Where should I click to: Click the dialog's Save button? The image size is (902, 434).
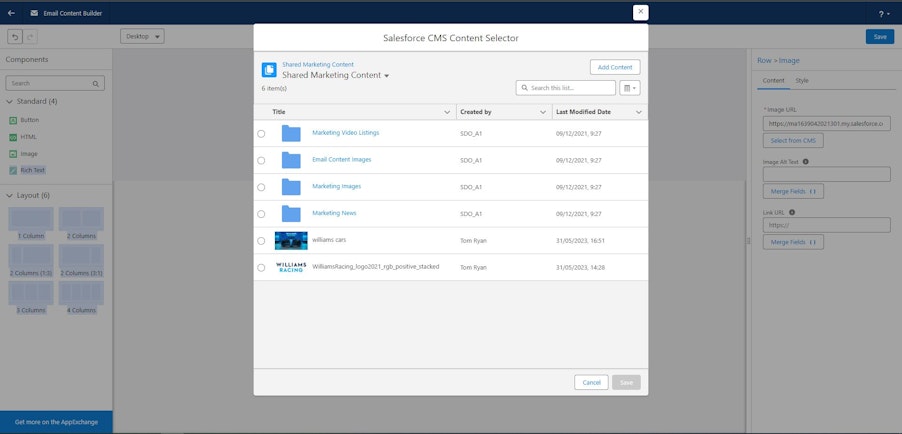pyautogui.click(x=626, y=382)
